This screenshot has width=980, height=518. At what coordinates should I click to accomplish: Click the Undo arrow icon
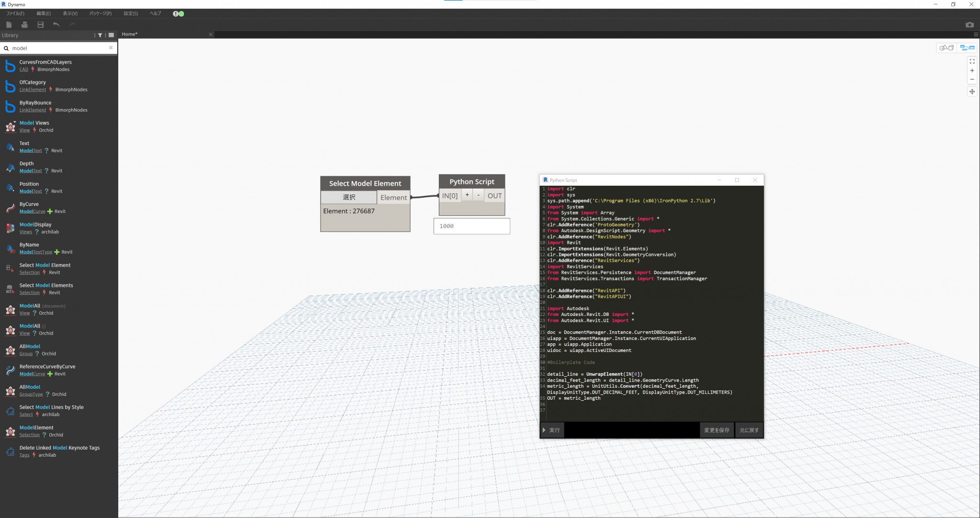coord(56,24)
